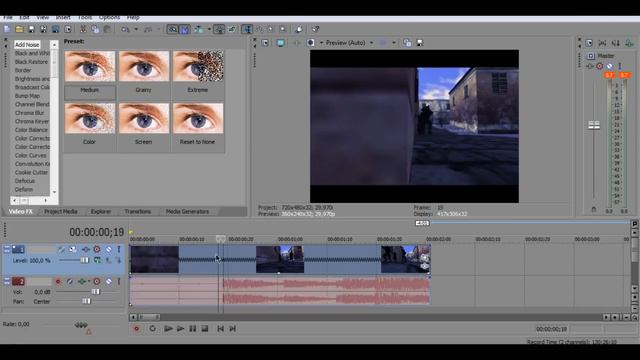
Task: Choose the Grainy noise preset thumbnail
Action: [x=144, y=66]
